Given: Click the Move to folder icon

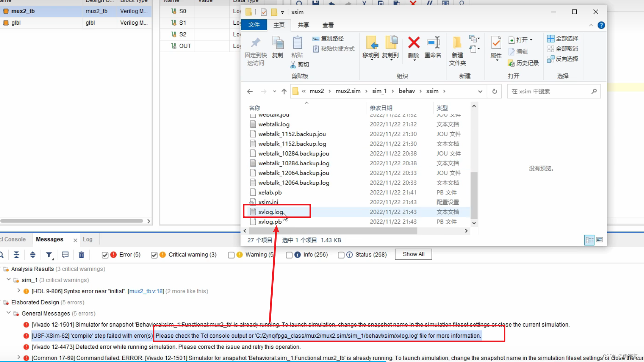Looking at the screenshot, I should tap(371, 43).
